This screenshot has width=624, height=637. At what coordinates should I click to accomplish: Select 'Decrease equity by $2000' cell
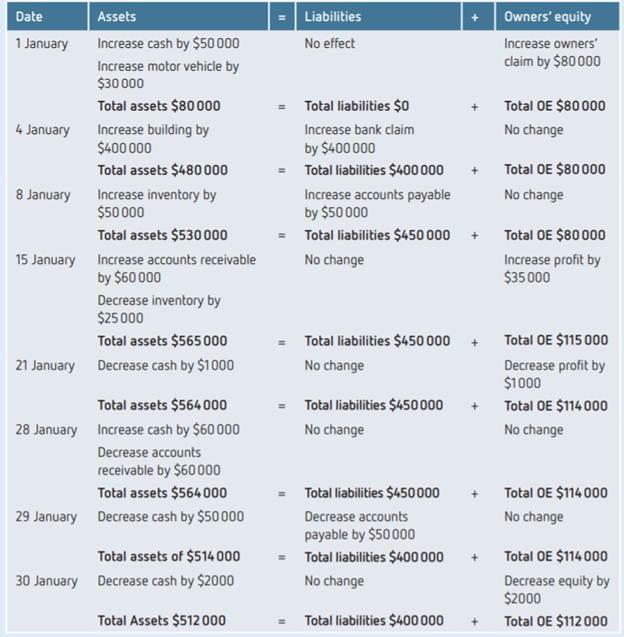click(x=556, y=589)
